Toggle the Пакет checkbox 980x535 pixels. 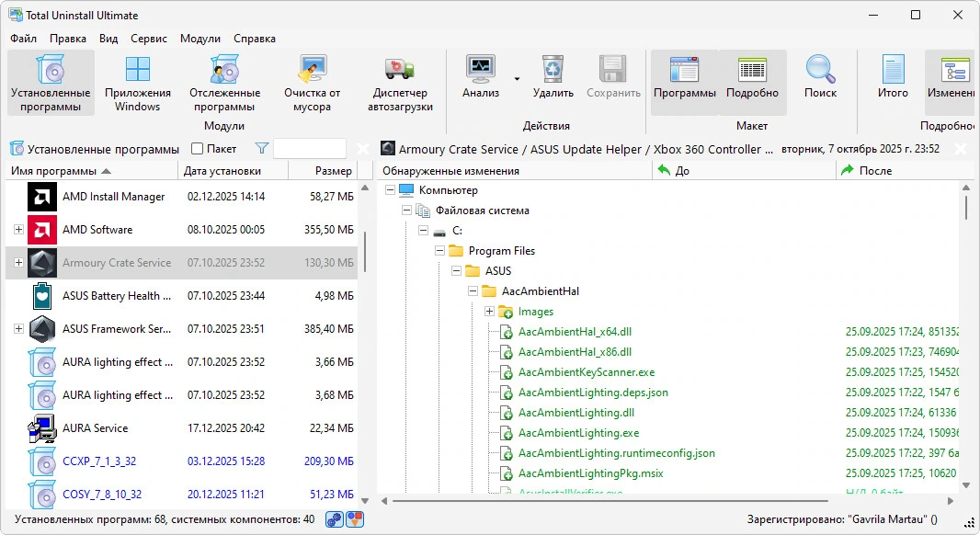coord(197,149)
